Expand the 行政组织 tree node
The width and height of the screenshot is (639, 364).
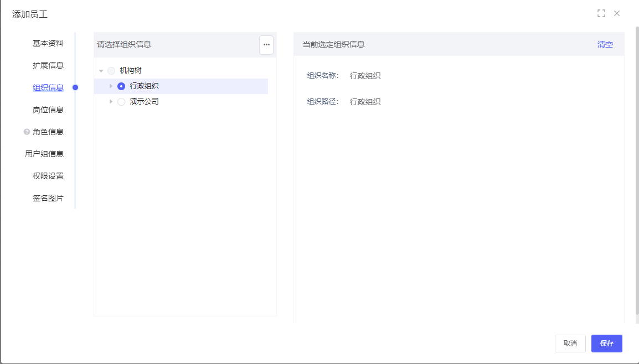(x=111, y=86)
